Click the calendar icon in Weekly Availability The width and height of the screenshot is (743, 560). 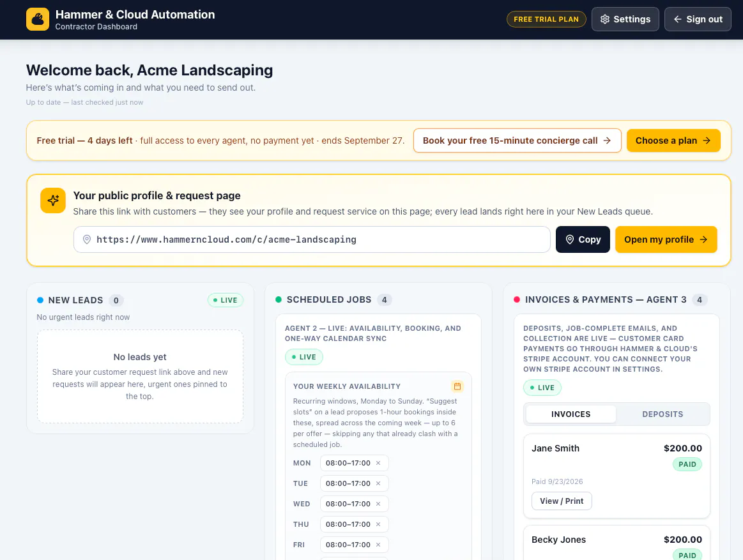[x=457, y=386]
